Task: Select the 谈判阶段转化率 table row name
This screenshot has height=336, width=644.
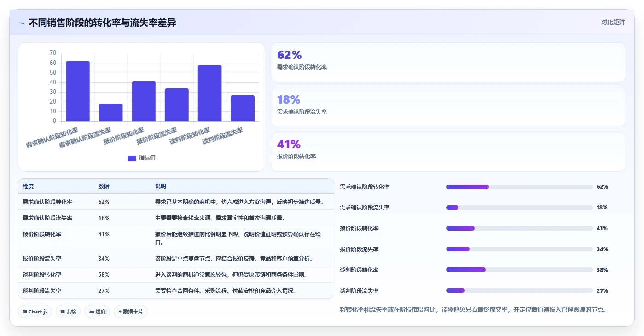Action: point(42,275)
